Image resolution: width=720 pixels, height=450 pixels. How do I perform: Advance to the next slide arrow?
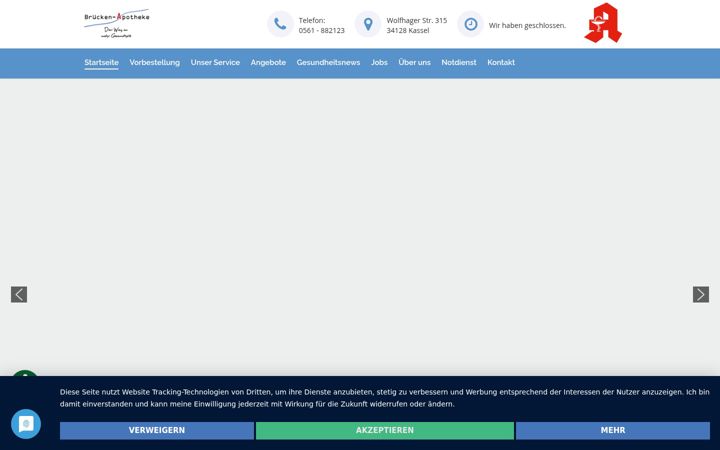pyautogui.click(x=701, y=294)
